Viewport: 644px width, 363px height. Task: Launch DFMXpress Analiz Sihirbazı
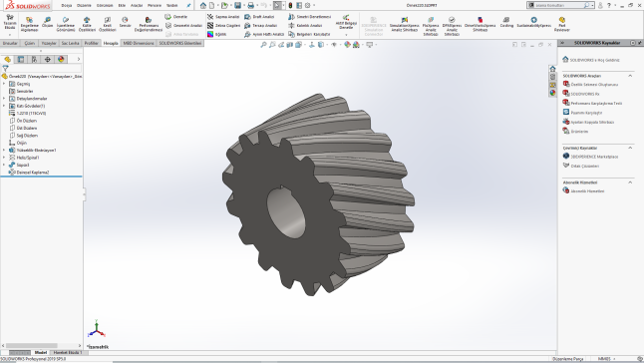452,26
